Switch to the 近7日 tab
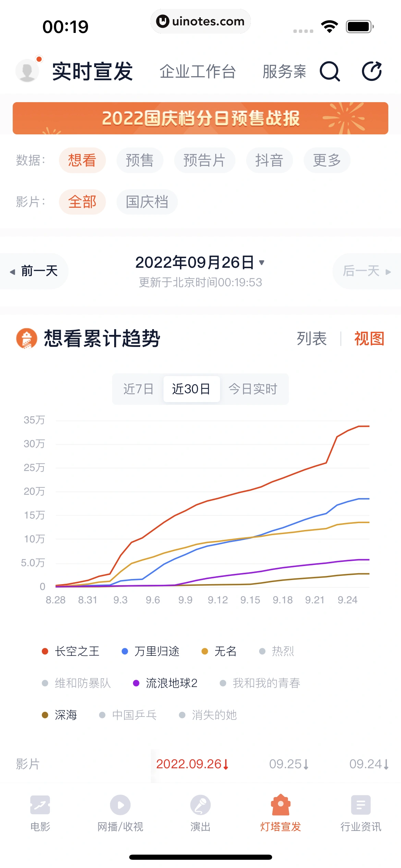Viewport: 401px width, 868px height. 138,389
